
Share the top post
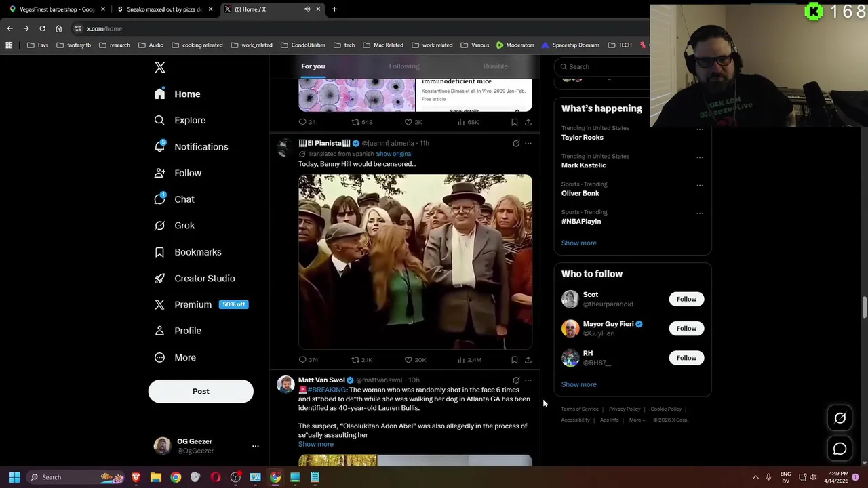click(528, 122)
